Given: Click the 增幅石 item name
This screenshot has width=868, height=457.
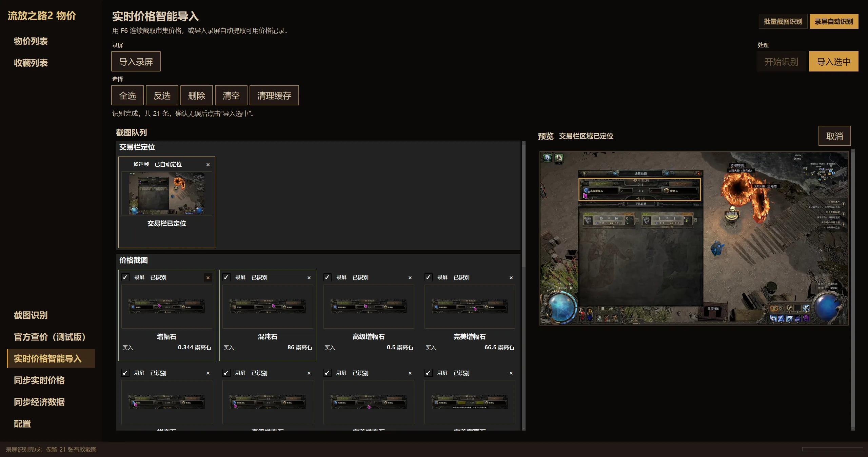Looking at the screenshot, I should (x=166, y=337).
